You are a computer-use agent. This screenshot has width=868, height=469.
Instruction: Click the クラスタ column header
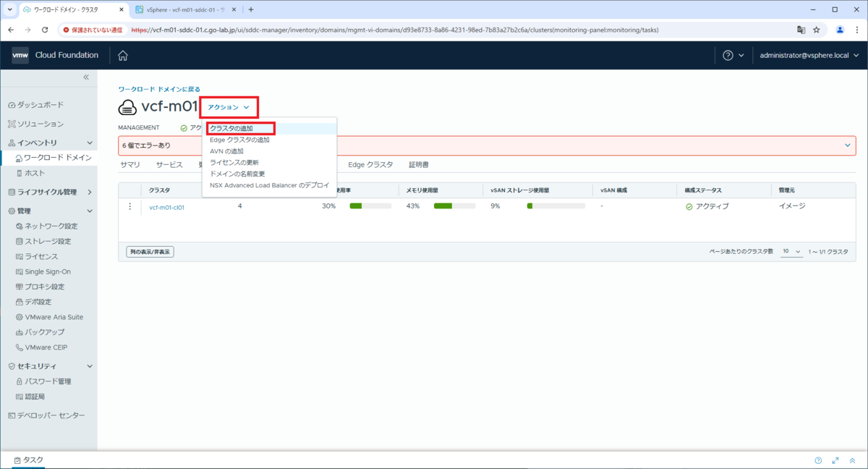point(160,190)
